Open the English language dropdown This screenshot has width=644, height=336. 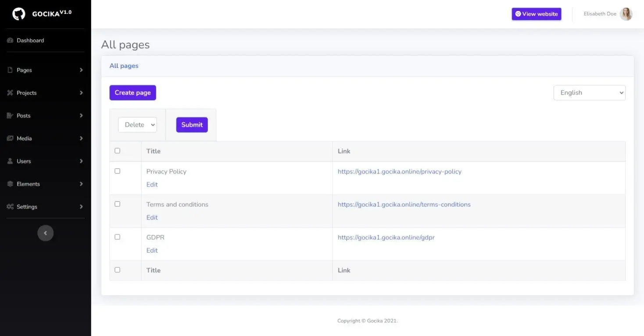[589, 93]
